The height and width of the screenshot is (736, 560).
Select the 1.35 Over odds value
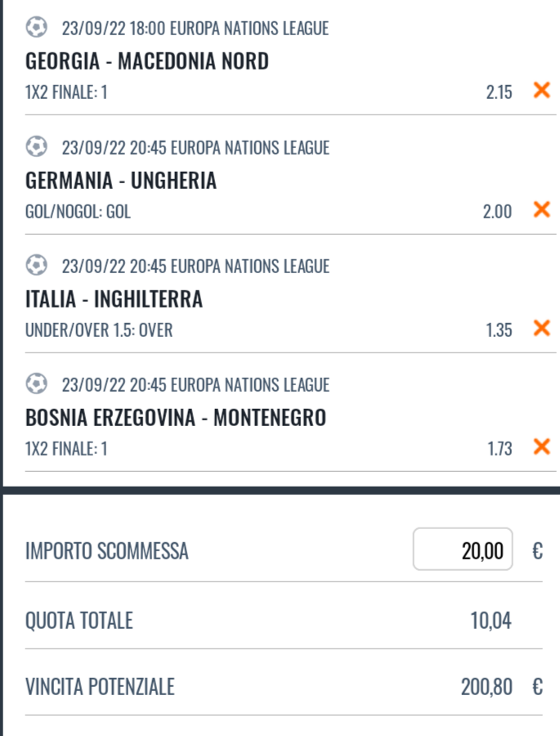tap(499, 330)
